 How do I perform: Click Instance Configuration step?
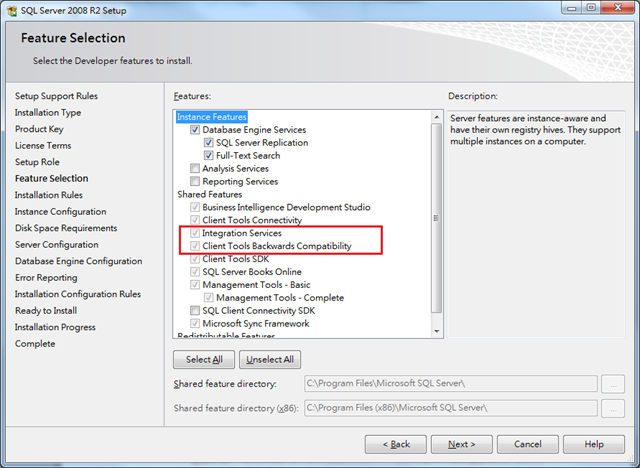(x=60, y=212)
